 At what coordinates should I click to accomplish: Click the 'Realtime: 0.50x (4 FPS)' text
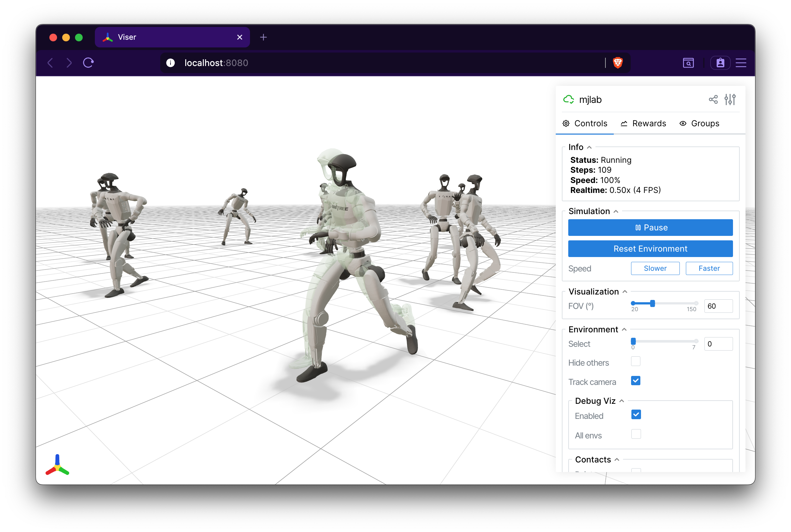tap(616, 190)
